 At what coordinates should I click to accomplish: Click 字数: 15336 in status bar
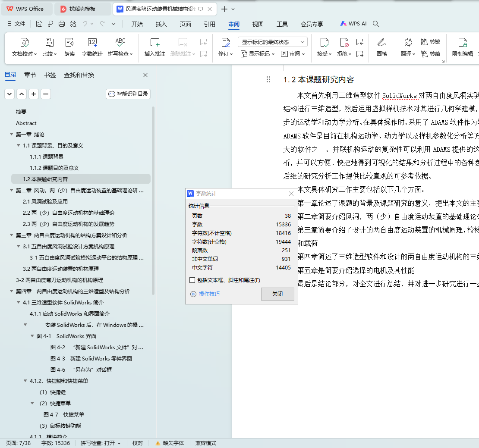56,443
